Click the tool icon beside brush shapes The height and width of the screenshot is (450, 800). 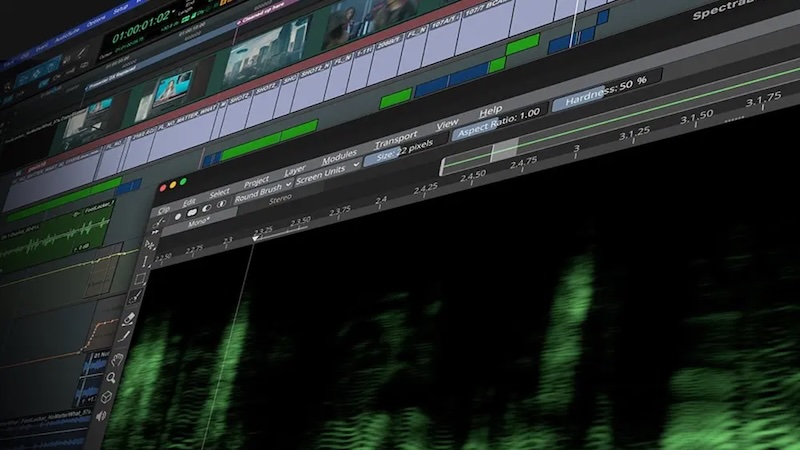(159, 222)
